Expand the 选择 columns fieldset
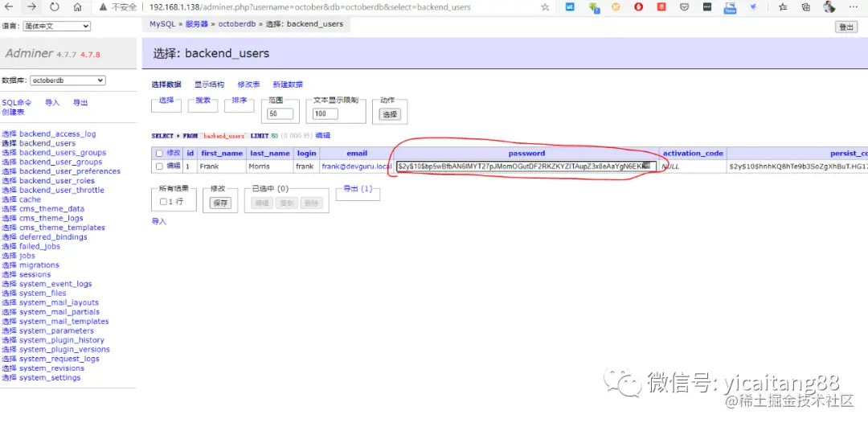Screen dimensions: 868x423 click(166, 101)
